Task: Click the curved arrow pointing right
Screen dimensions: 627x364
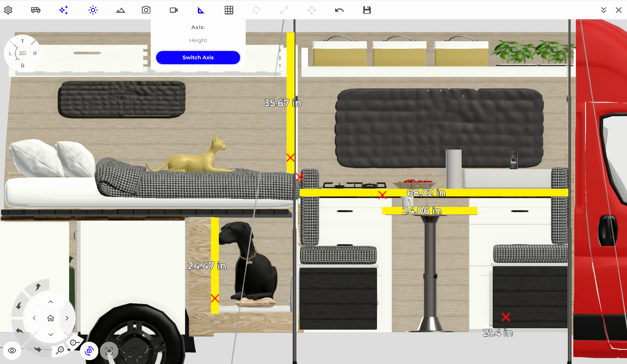Action: click(x=38, y=349)
